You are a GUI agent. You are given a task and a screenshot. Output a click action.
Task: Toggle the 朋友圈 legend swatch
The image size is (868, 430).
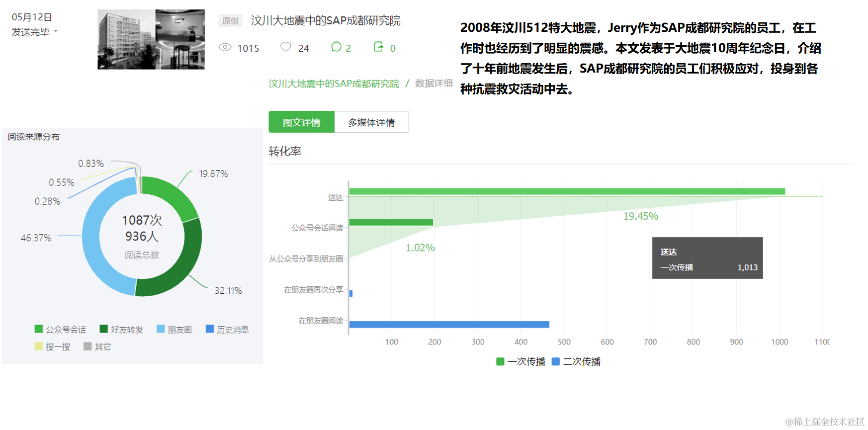pos(161,329)
